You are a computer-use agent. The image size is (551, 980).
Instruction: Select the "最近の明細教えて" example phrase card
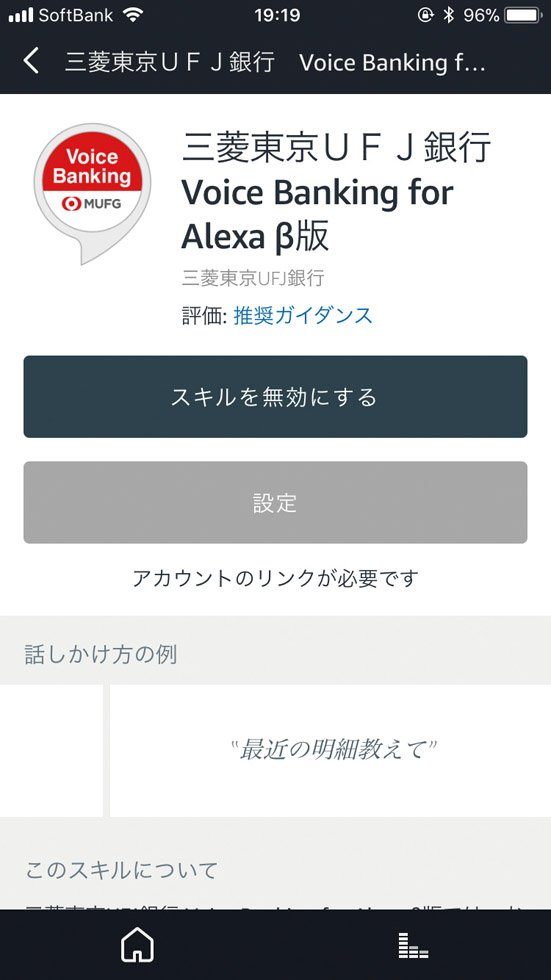click(330, 750)
